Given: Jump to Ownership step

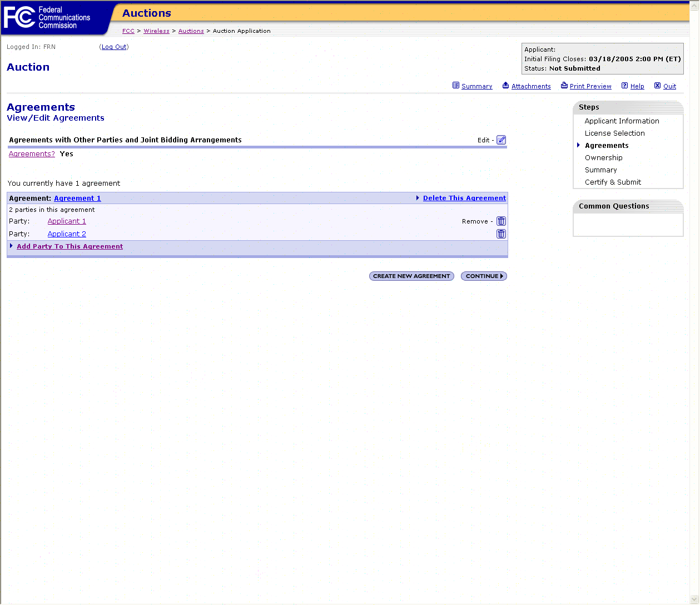Looking at the screenshot, I should (603, 158).
